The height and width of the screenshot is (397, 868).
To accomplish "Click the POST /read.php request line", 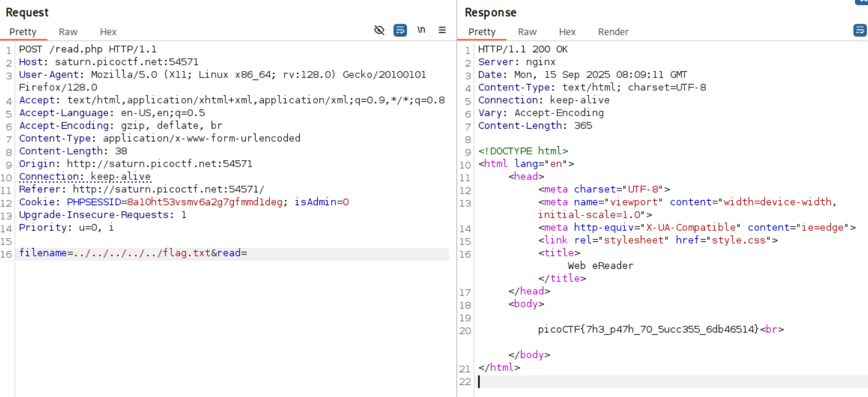I will (88, 49).
